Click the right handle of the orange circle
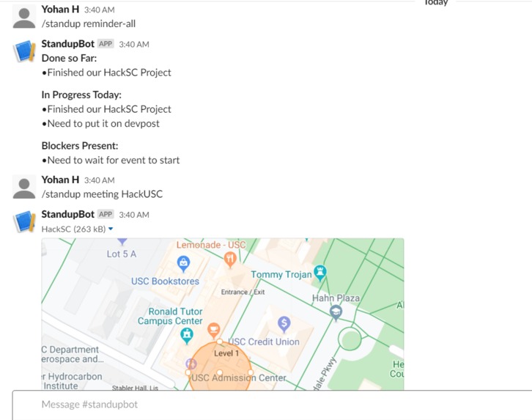 (251, 372)
